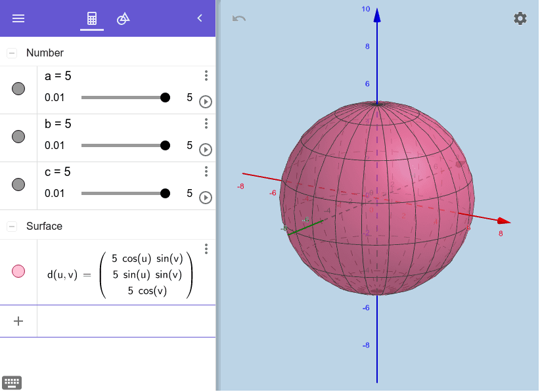Open the hamburger main menu
Viewport: 540px width, 392px height.
coord(18,18)
